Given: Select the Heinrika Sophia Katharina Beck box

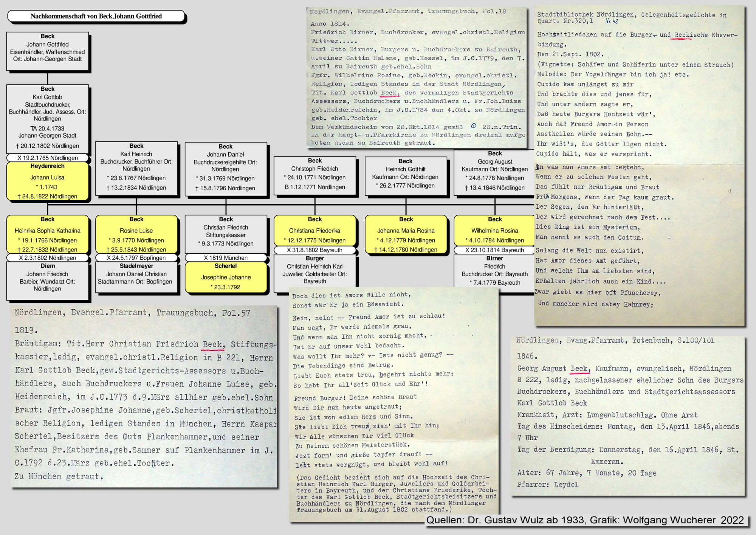Looking at the screenshot, I should click(x=48, y=234).
